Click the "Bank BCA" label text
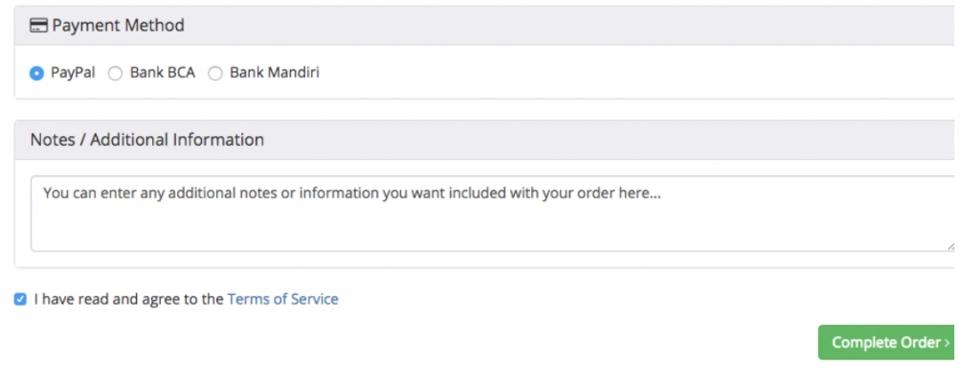 [x=162, y=73]
